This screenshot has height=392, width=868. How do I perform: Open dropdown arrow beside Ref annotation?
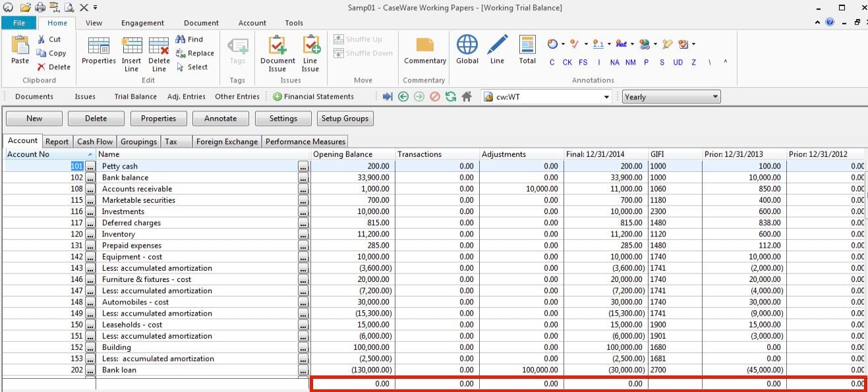click(x=631, y=44)
